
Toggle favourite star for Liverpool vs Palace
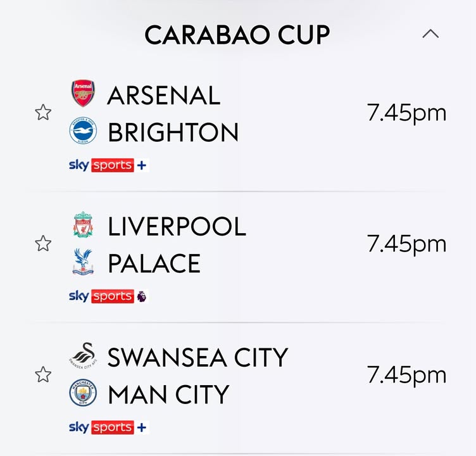pyautogui.click(x=43, y=244)
